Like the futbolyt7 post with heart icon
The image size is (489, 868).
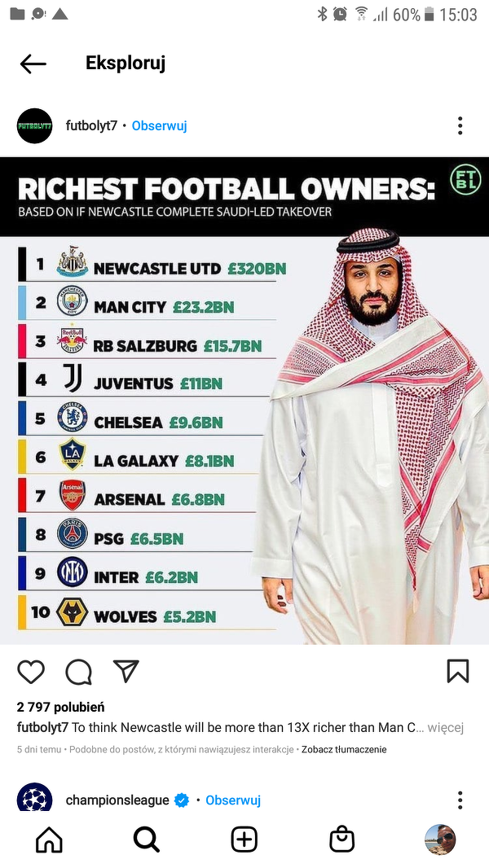(x=31, y=671)
